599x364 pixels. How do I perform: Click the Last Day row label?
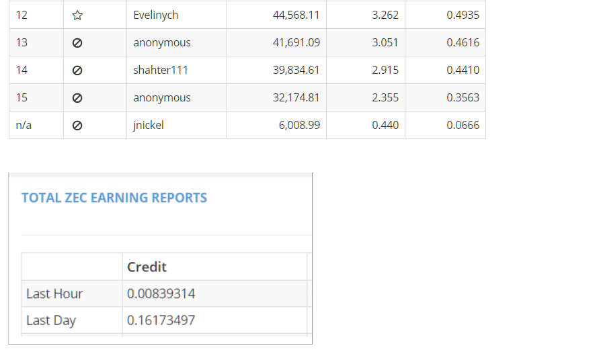[51, 320]
